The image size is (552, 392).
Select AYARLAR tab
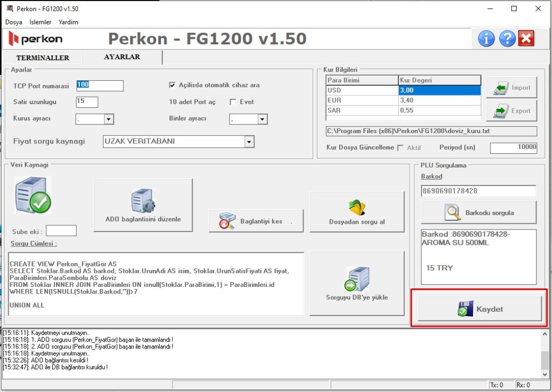coord(122,57)
